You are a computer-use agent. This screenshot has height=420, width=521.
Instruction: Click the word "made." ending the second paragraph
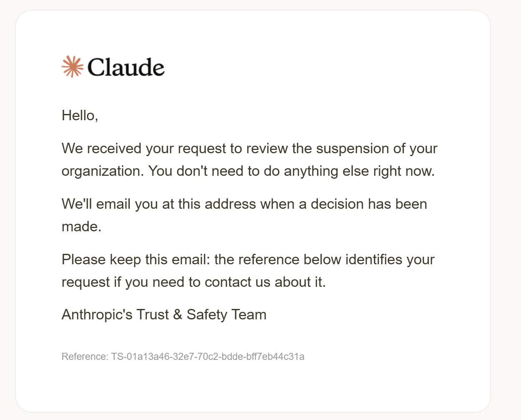pos(81,227)
